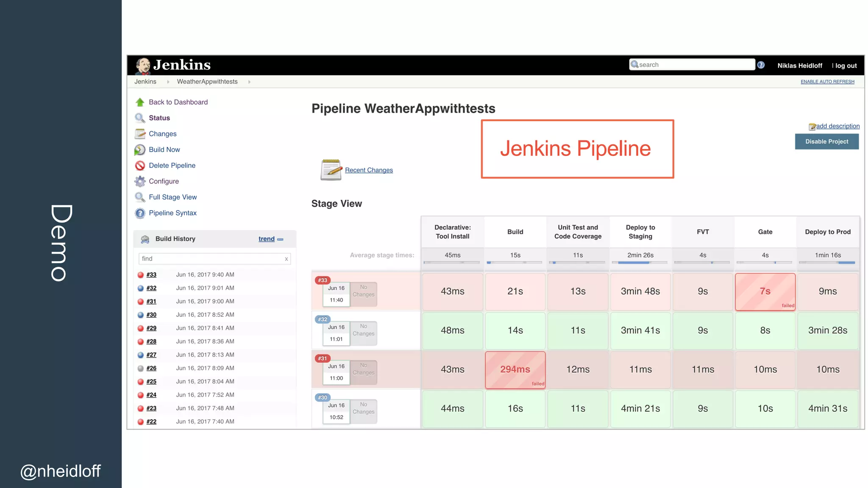Select Build Now in the sidebar
The image size is (868, 488).
tap(164, 150)
